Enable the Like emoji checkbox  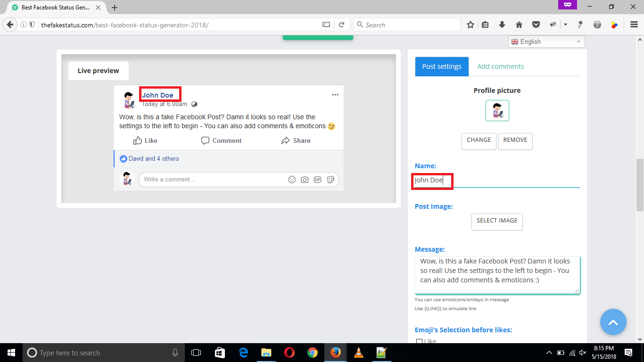[419, 341]
